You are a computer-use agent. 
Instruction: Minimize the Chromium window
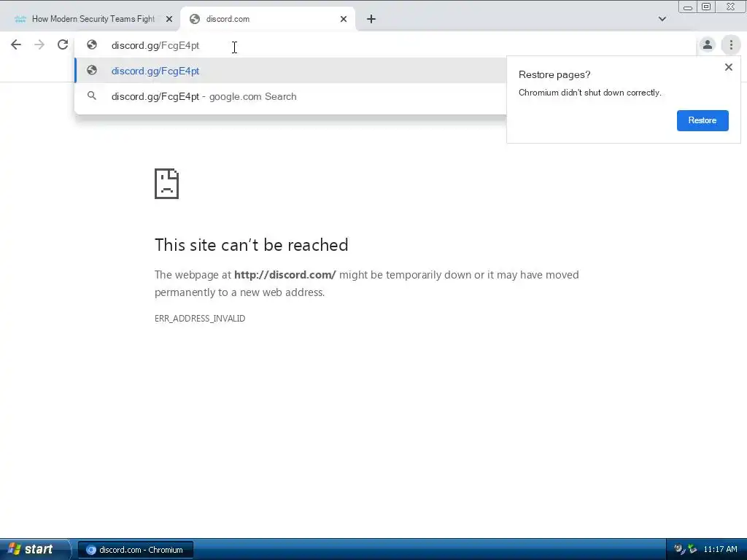(687, 7)
